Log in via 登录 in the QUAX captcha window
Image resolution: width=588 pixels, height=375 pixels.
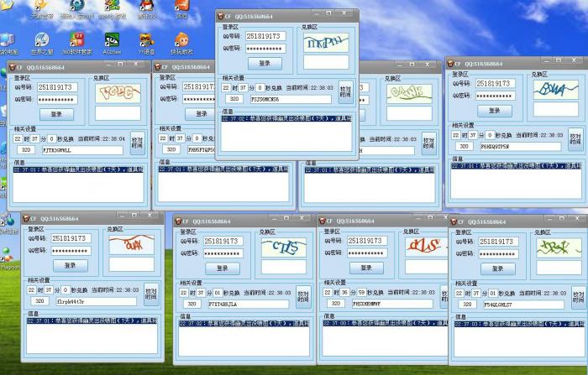(71, 266)
